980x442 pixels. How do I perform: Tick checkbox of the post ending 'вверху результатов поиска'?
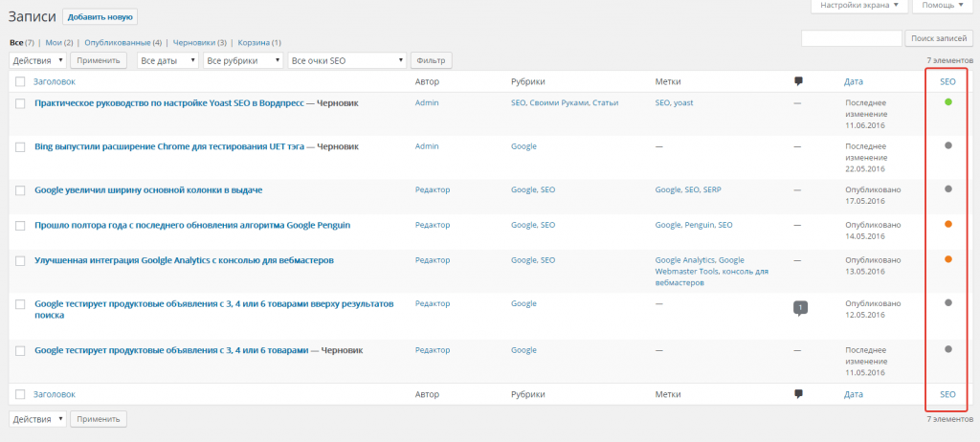tap(20, 304)
